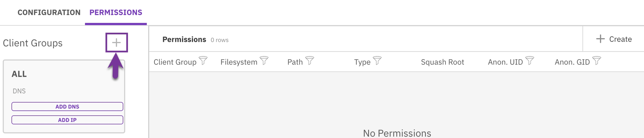Viewport: 644px width, 138px height.
Task: Click the Filesystem column header text
Action: point(239,62)
